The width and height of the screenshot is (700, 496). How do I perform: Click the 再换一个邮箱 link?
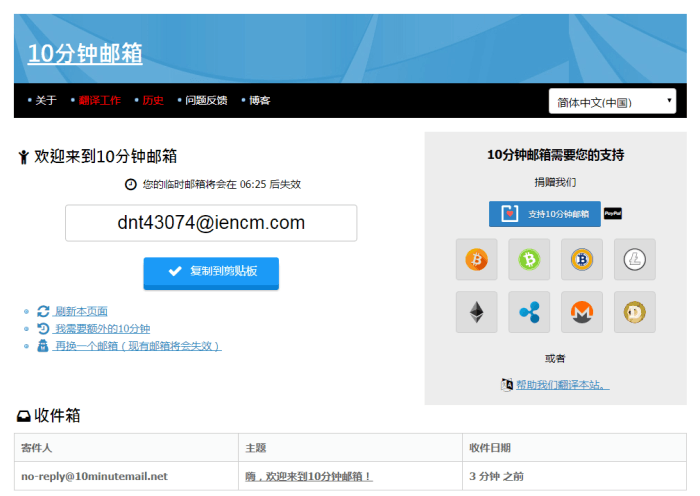tap(138, 346)
